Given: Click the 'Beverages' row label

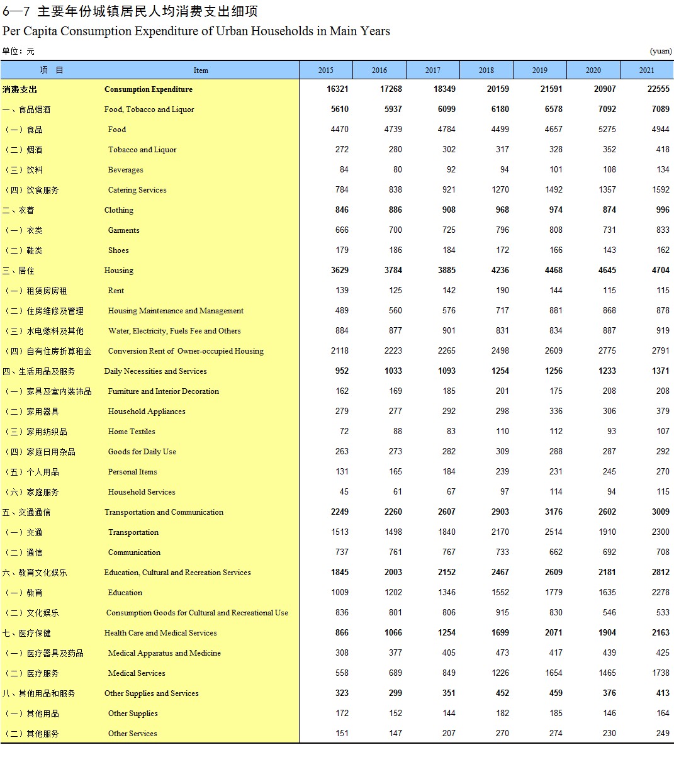Looking at the screenshot, I should point(125,170).
